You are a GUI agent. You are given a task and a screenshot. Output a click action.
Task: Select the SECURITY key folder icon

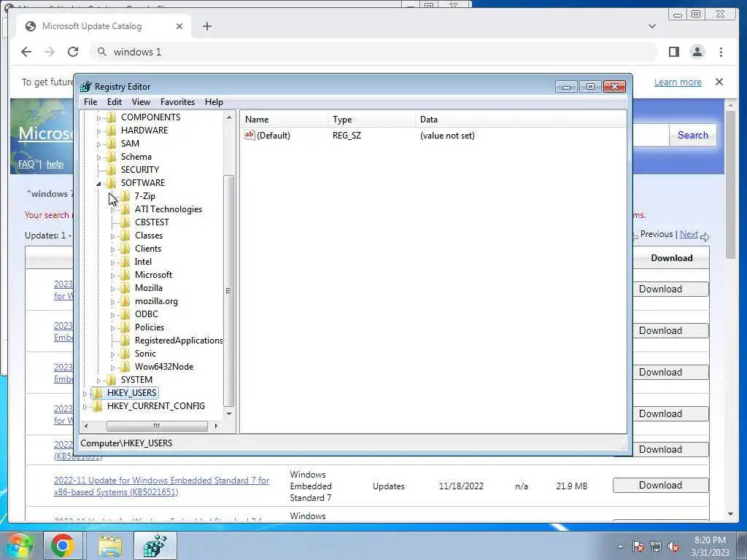111,169
